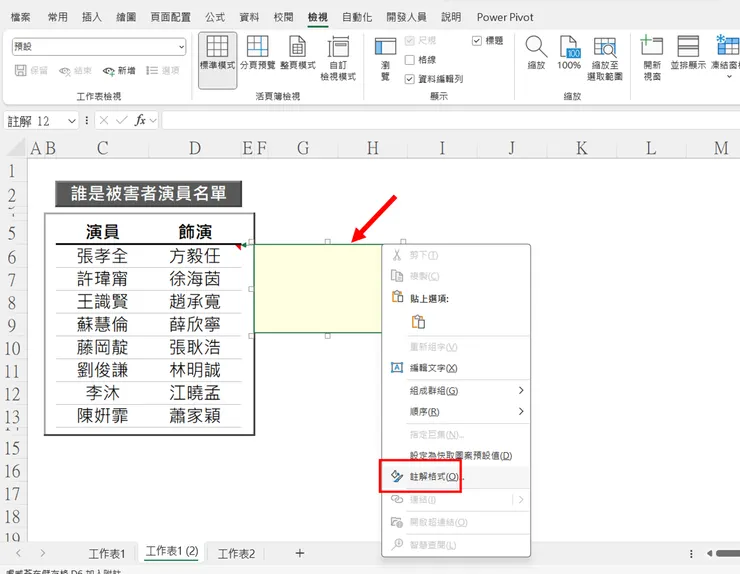The width and height of the screenshot is (740, 574).
Task: Click cell containing 張孝全
Action: tap(102, 256)
